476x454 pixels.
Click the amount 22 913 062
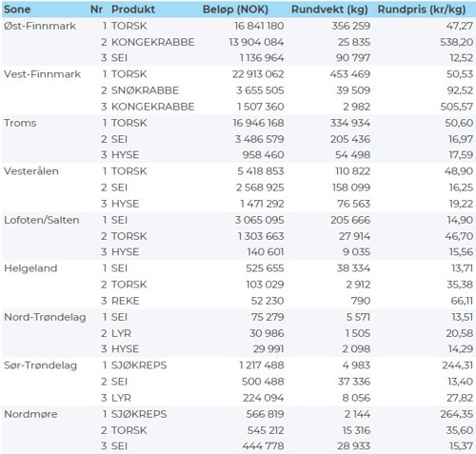click(x=258, y=74)
